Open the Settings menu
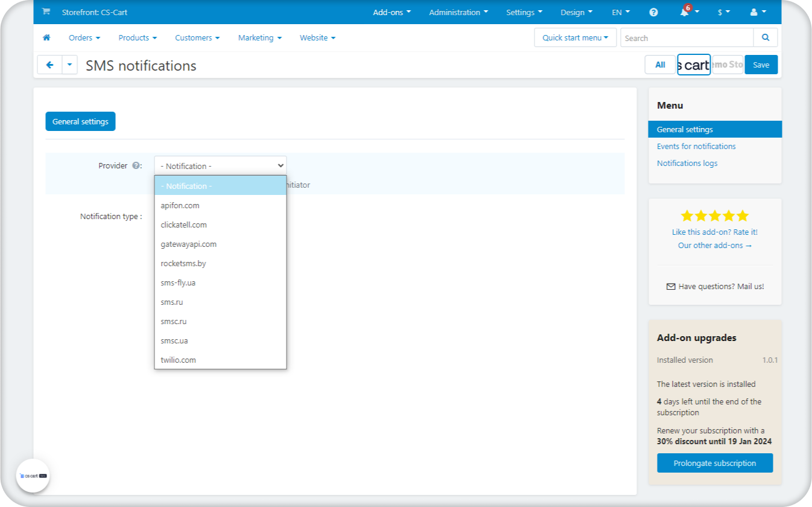The height and width of the screenshot is (507, 812). (524, 12)
